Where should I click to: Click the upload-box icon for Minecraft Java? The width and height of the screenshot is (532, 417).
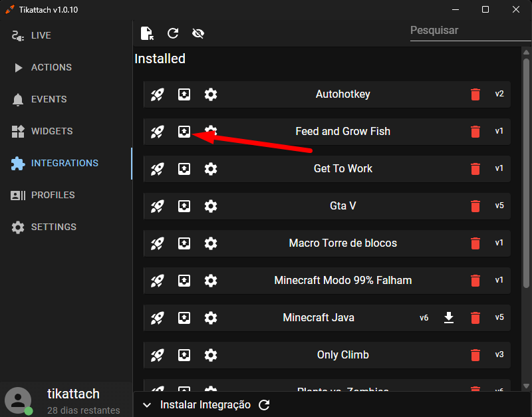pos(184,319)
